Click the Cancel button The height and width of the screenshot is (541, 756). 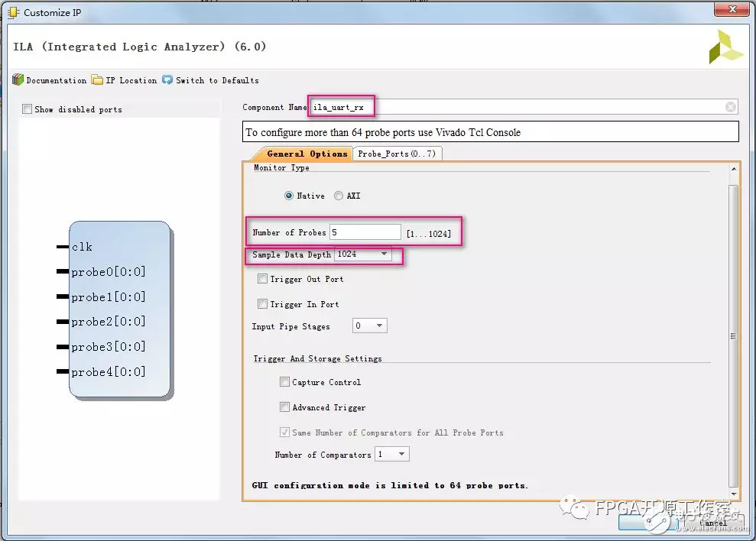(713, 523)
